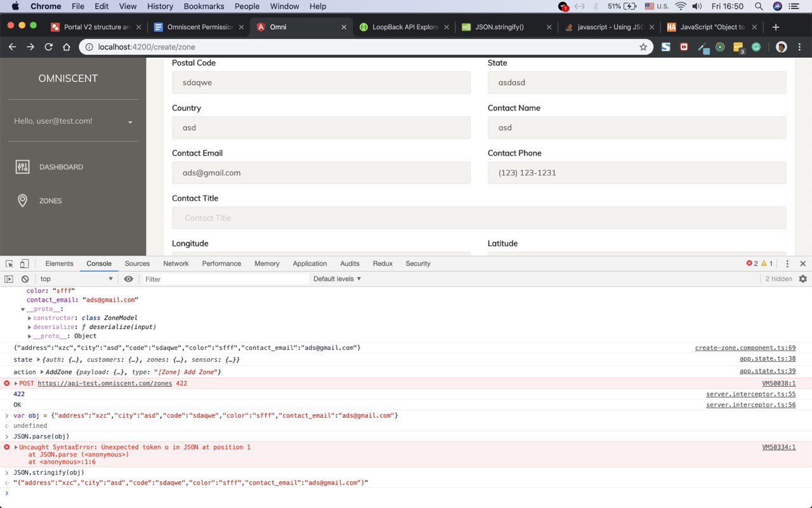Screen dimensions: 812x508
Task: Click the browser back arrow
Action: click(x=12, y=47)
